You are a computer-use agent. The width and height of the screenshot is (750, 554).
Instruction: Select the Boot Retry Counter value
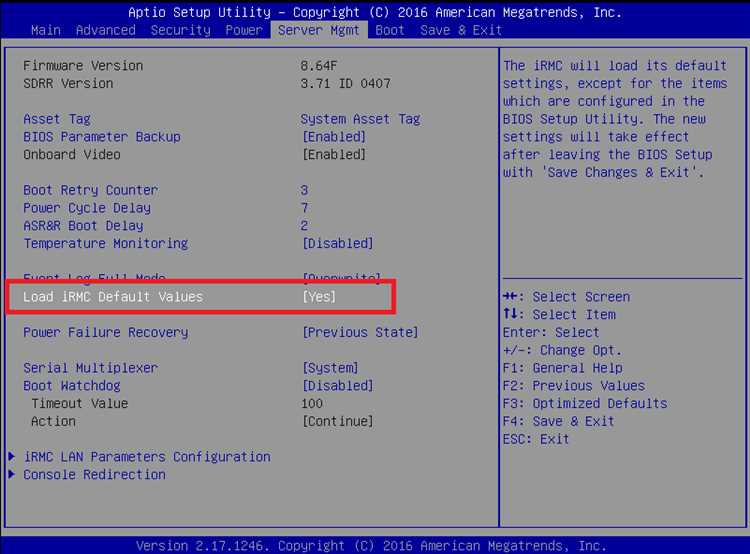pos(304,190)
